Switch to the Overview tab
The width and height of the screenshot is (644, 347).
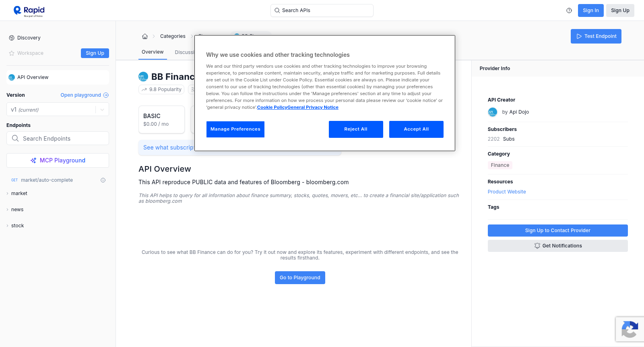[x=153, y=52]
